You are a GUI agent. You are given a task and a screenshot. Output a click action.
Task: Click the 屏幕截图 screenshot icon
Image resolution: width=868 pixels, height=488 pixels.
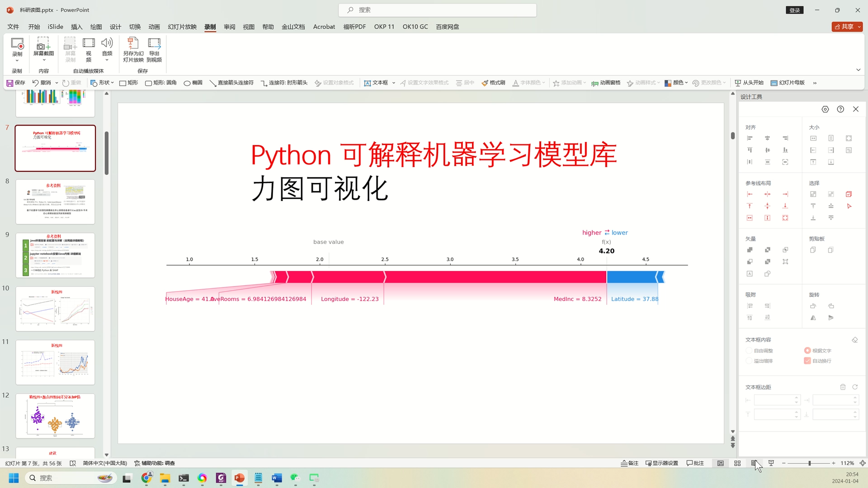tap(43, 44)
